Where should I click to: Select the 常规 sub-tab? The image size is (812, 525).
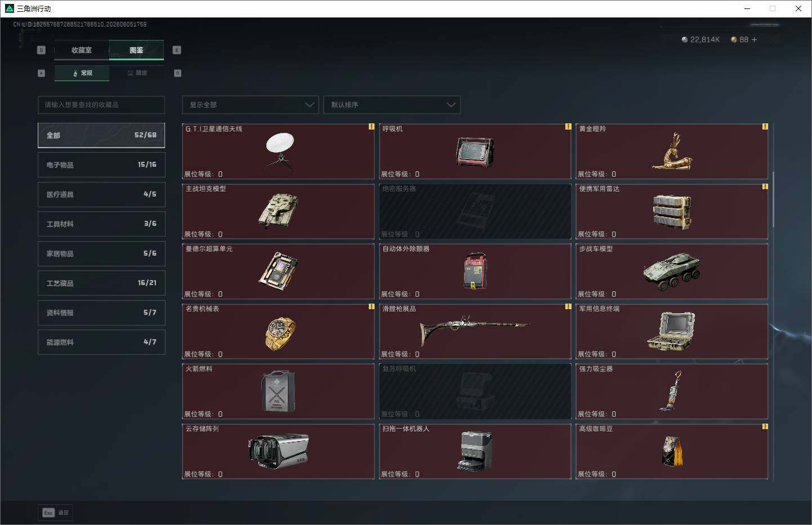point(82,73)
